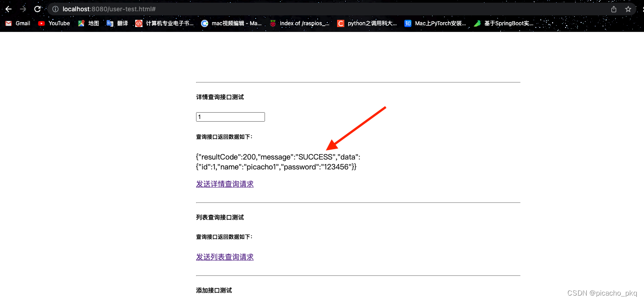
Task: Click 发送详情查询请求 link
Action: (225, 184)
